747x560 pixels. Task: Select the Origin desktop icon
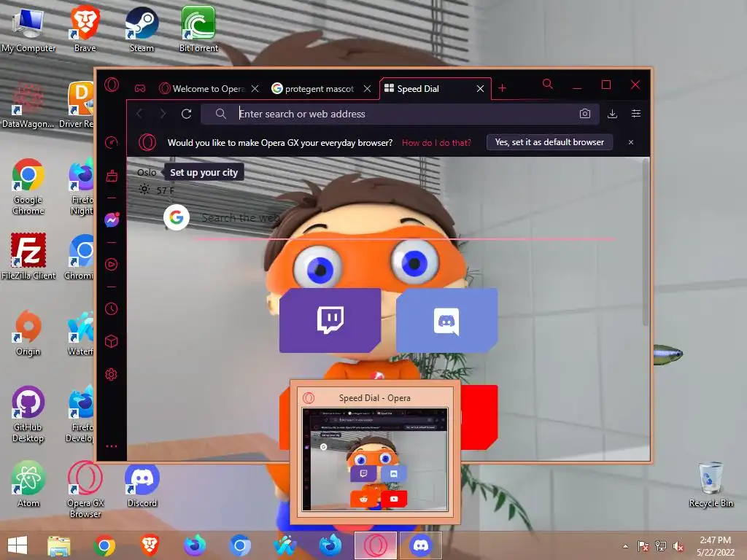coord(28,332)
